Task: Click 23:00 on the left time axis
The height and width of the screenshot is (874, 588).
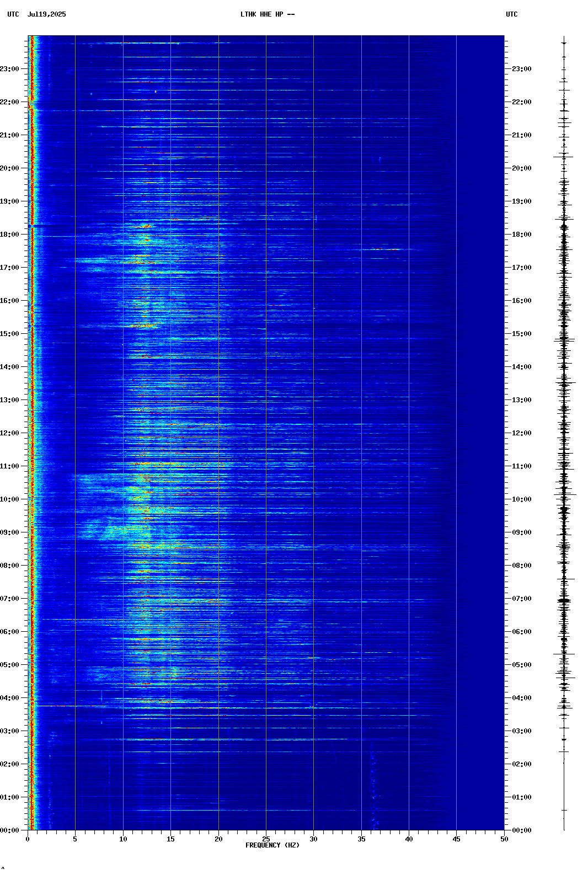Action: point(9,69)
